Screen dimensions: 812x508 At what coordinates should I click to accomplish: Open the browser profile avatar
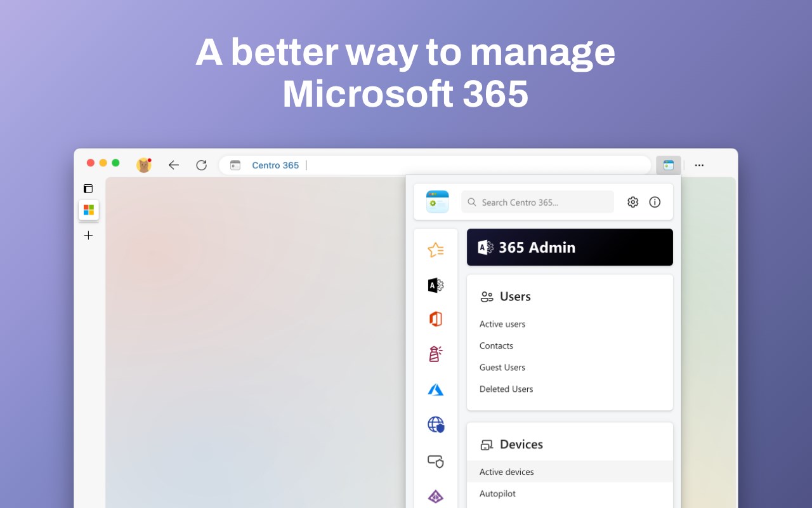tap(144, 165)
